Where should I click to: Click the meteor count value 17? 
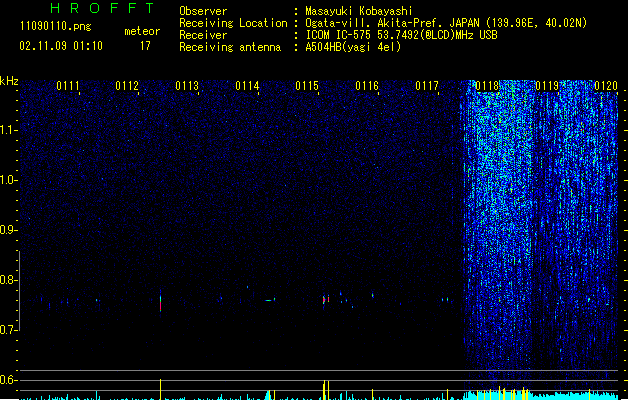[145, 46]
